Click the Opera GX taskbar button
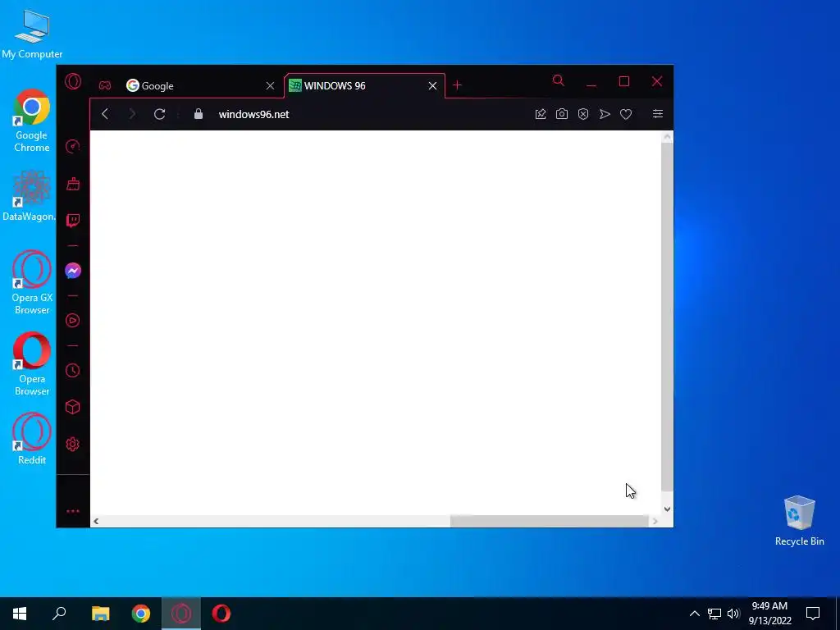Viewport: 840px width, 630px height. (x=181, y=614)
